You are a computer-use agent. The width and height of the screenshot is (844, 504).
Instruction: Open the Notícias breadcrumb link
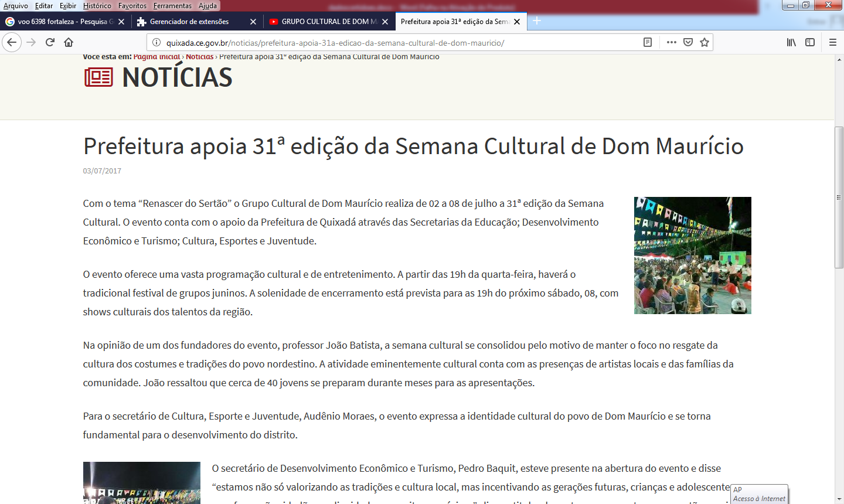point(199,57)
